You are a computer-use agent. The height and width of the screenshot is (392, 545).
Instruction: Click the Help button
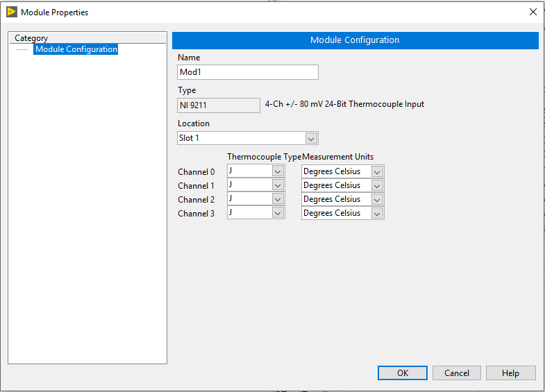tap(510, 373)
